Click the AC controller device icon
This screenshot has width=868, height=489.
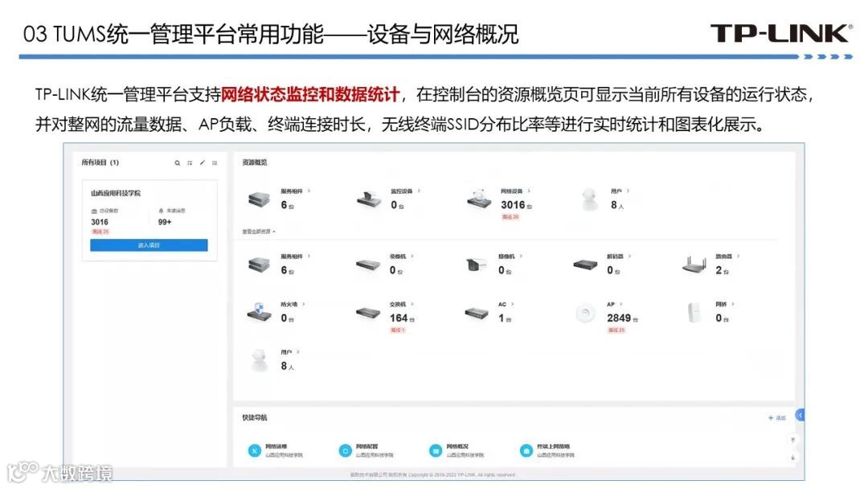(x=477, y=314)
